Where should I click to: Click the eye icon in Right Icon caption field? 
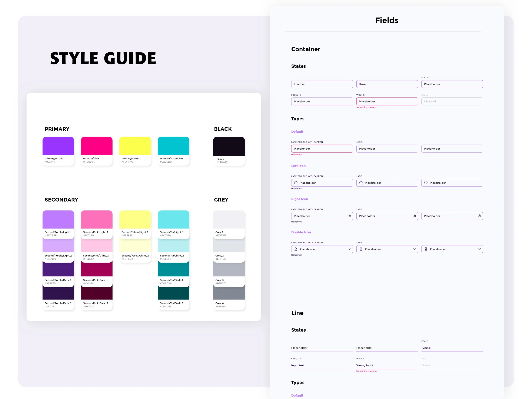[349, 216]
